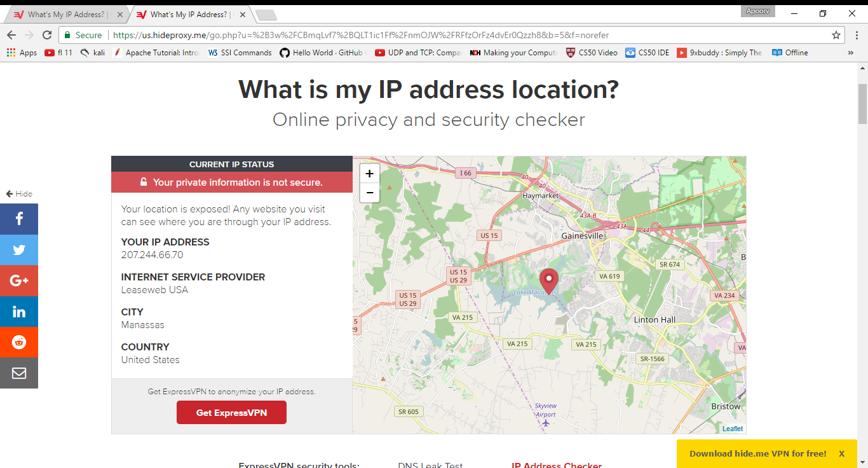Click the Secure padlock site info
Image resolution: width=868 pixels, height=468 pixels.
point(83,35)
